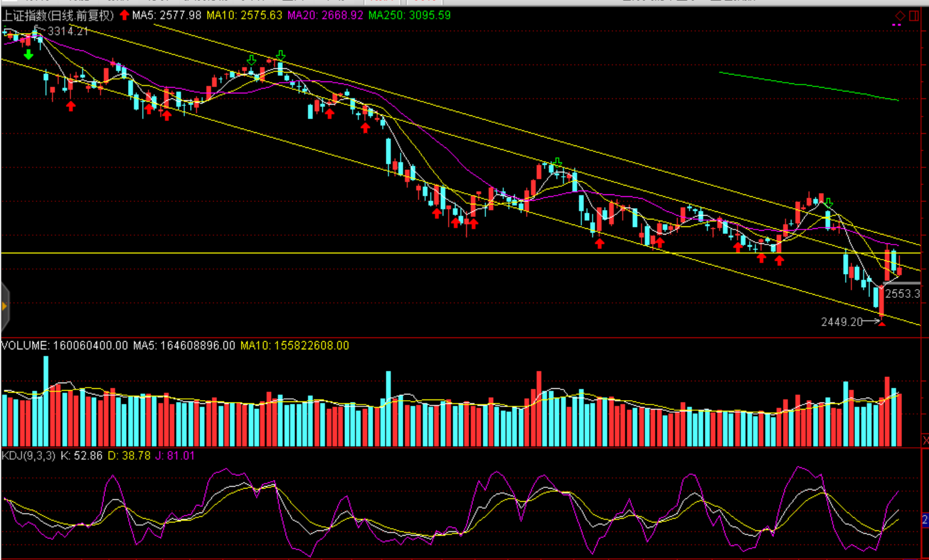Click the green MA250: 3095.59 label
Screen dimensions: 929x560
coord(409,16)
